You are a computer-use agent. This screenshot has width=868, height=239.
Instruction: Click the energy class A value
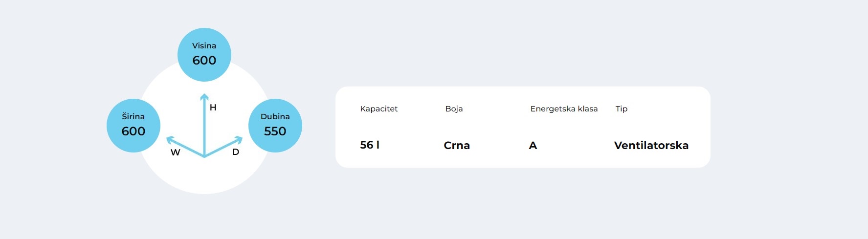click(x=533, y=145)
